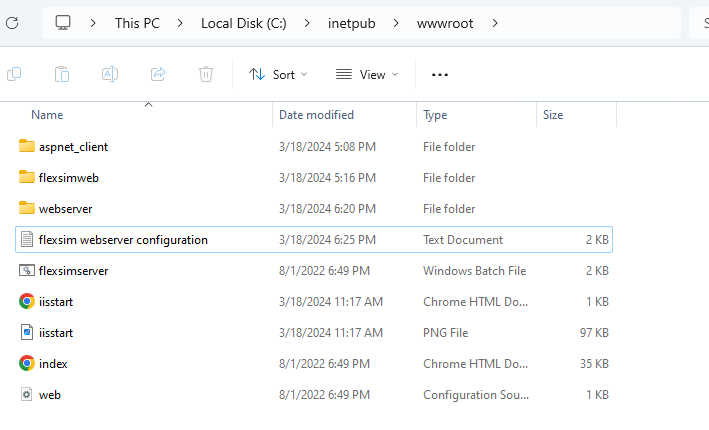
Task: Click the flexsimserver batch file icon
Action: (27, 270)
